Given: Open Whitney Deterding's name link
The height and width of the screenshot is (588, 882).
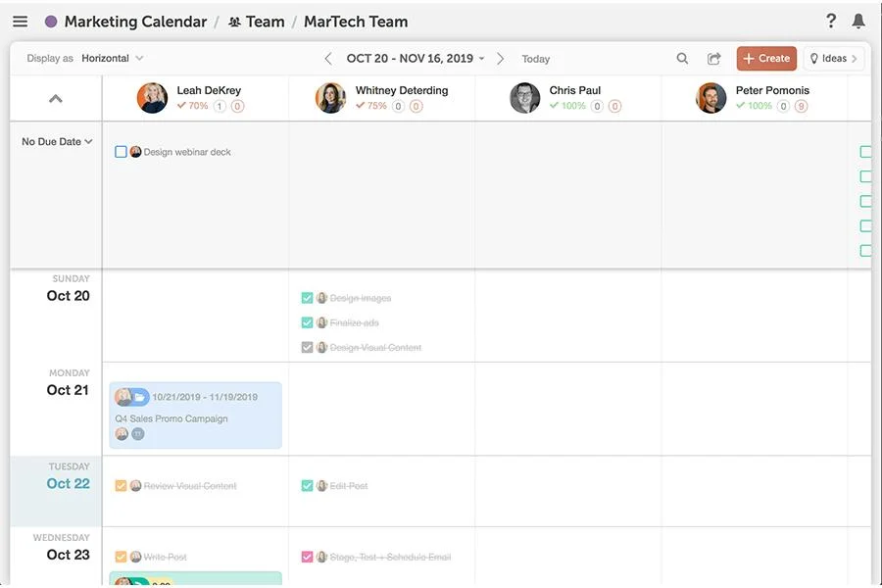Looking at the screenshot, I should point(402,90).
